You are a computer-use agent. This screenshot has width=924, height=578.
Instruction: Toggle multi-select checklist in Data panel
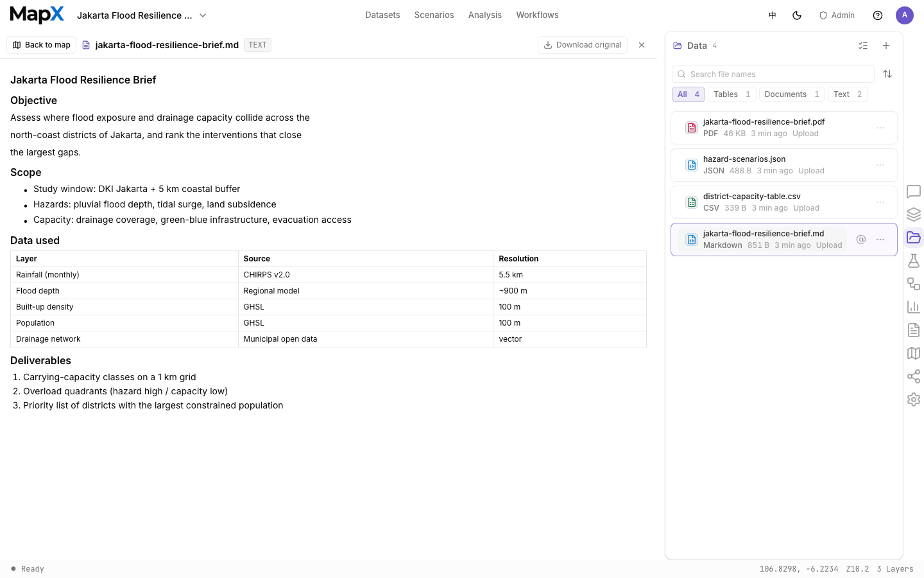(863, 46)
